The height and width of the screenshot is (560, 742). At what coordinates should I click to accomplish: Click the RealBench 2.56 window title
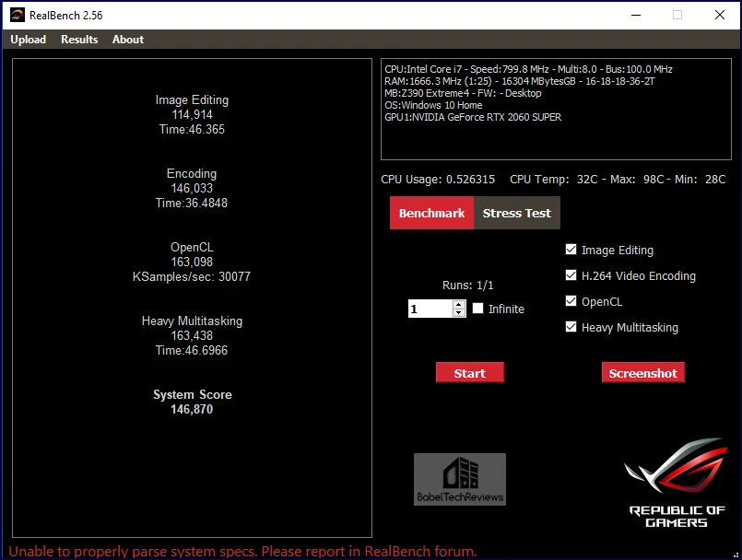pos(65,16)
